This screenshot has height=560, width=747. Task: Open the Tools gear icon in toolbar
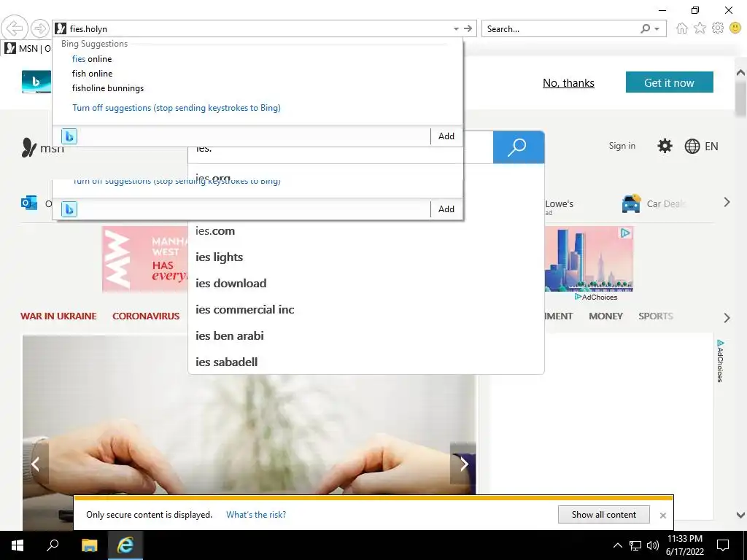(718, 28)
